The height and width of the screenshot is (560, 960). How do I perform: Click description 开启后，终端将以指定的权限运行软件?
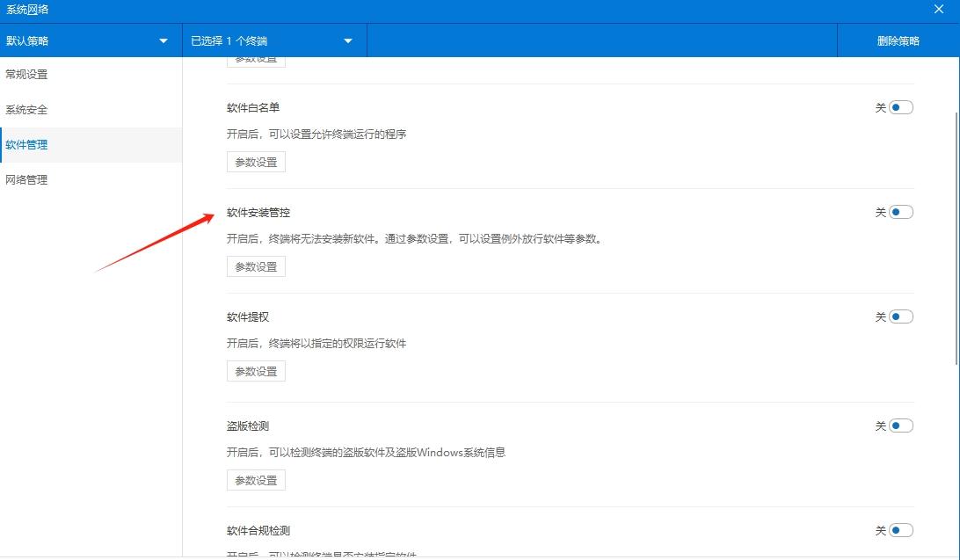[x=316, y=344]
